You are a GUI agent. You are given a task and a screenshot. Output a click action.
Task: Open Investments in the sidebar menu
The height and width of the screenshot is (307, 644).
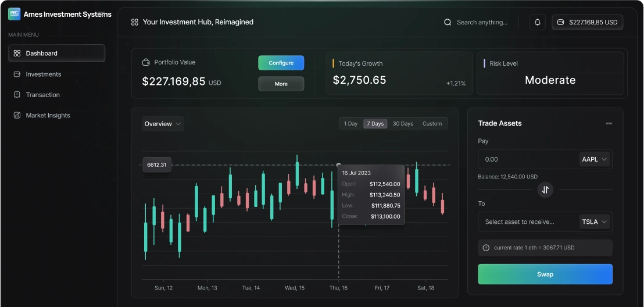click(44, 74)
